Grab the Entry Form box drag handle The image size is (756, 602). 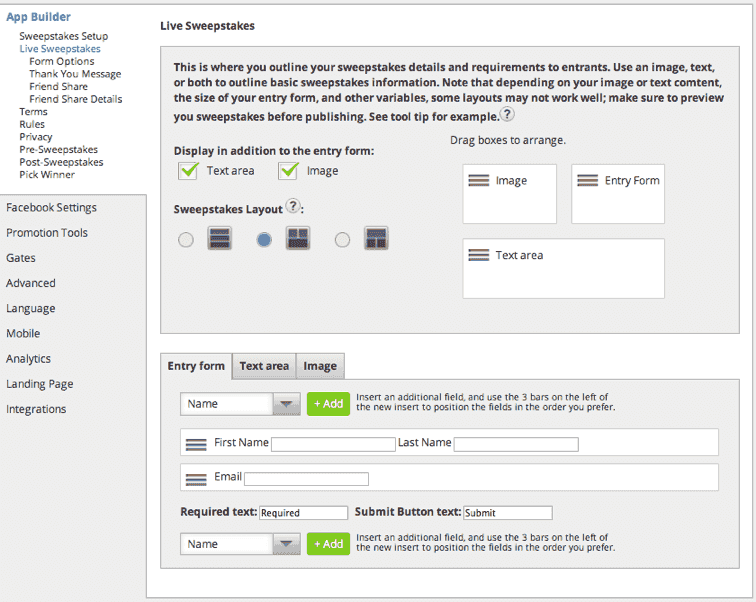[588, 181]
